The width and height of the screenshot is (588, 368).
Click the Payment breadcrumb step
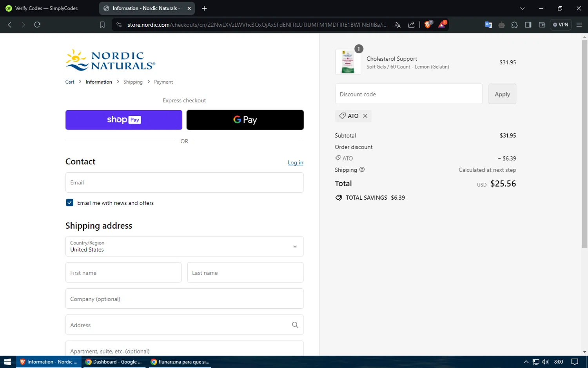[x=163, y=82]
